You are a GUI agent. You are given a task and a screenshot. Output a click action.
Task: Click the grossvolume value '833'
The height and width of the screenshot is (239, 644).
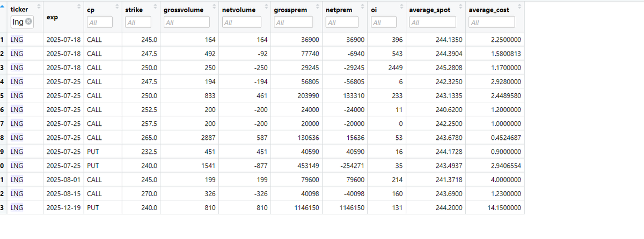[210, 95]
